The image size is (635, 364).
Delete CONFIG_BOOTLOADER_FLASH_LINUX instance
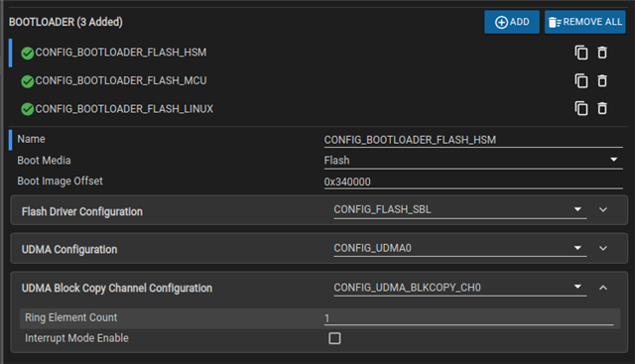click(x=602, y=108)
